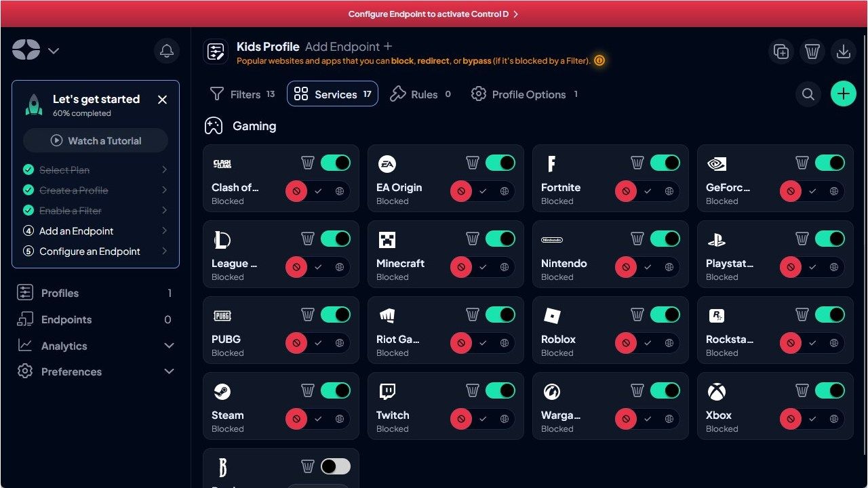Viewport: 868px width, 488px height.
Task: Expand the Preferences menu
Action: (169, 371)
